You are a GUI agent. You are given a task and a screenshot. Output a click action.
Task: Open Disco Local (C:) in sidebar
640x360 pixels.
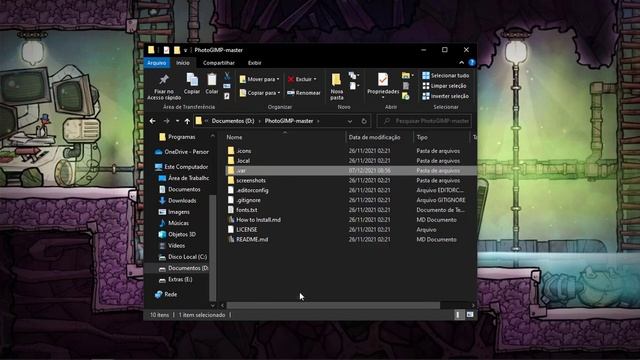pyautogui.click(x=182, y=257)
